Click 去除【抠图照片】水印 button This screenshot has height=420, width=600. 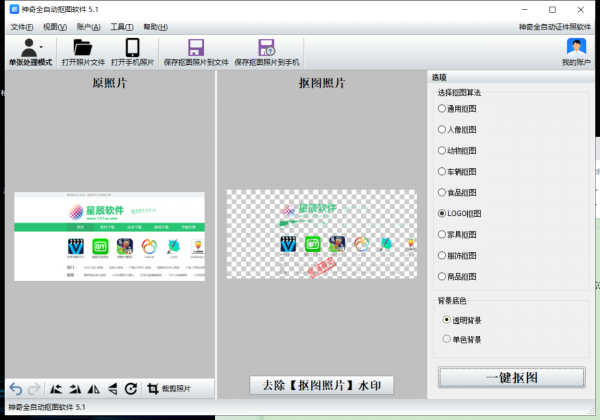[321, 385]
